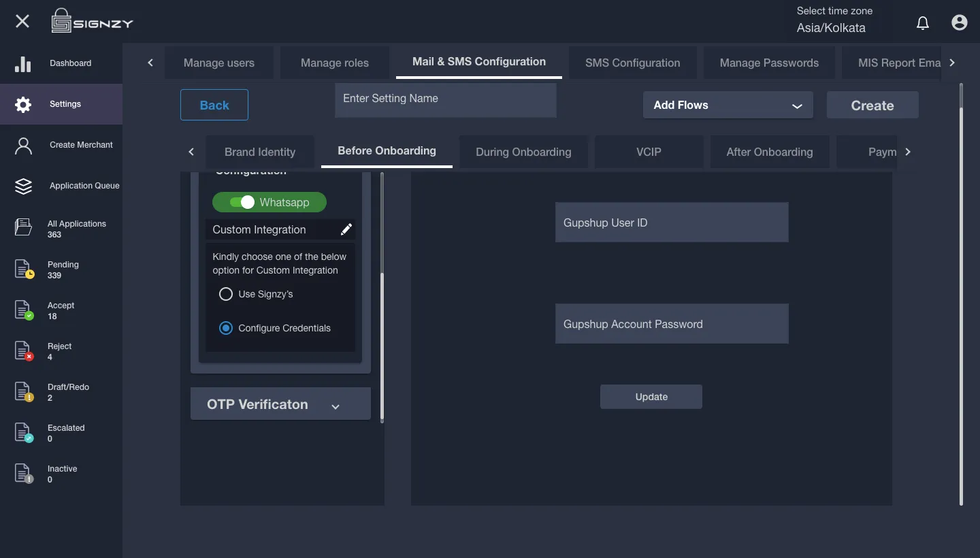Screen dimensions: 980x558
Task: Click the Inactive document icon
Action: (24, 473)
